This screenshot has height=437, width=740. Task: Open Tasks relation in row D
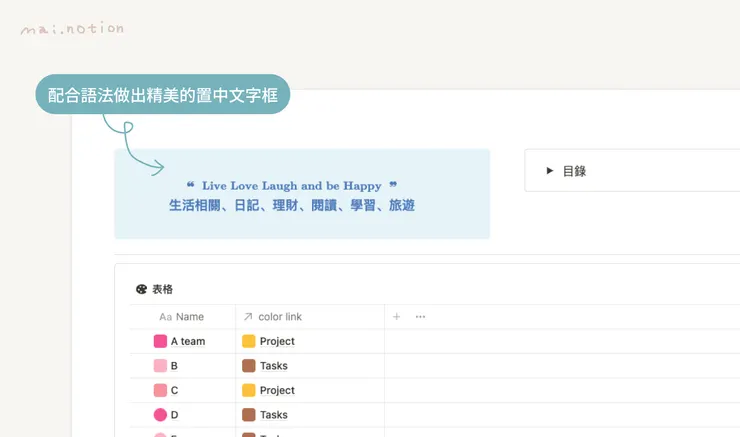tap(274, 415)
